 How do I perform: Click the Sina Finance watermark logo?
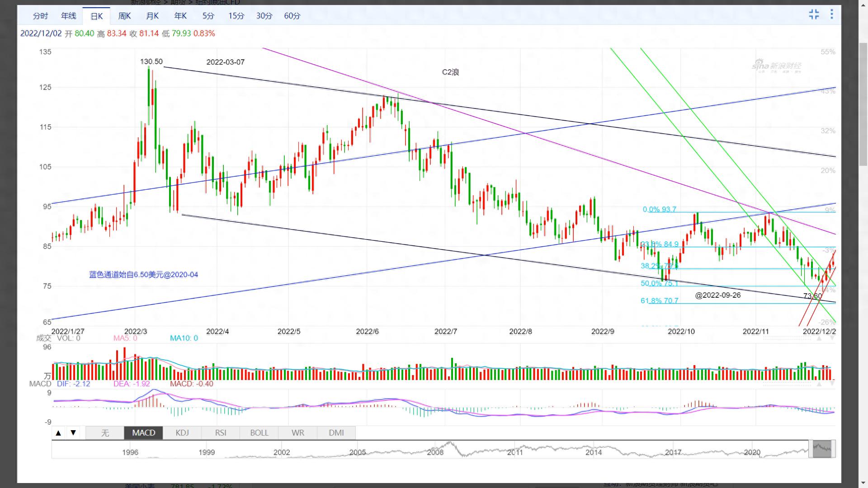click(x=776, y=66)
